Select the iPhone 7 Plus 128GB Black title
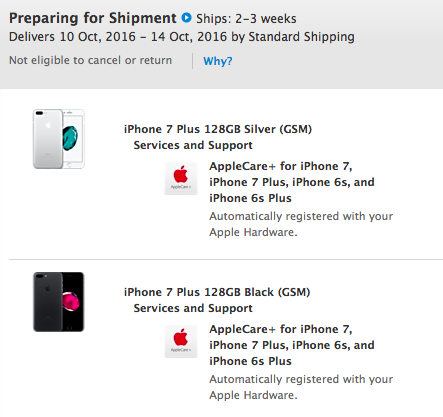The height and width of the screenshot is (417, 443). point(217,292)
